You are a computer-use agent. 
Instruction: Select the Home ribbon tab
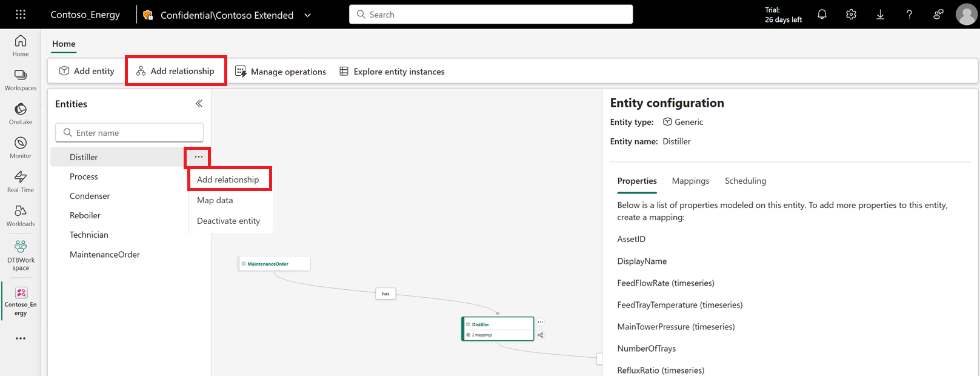(x=64, y=44)
